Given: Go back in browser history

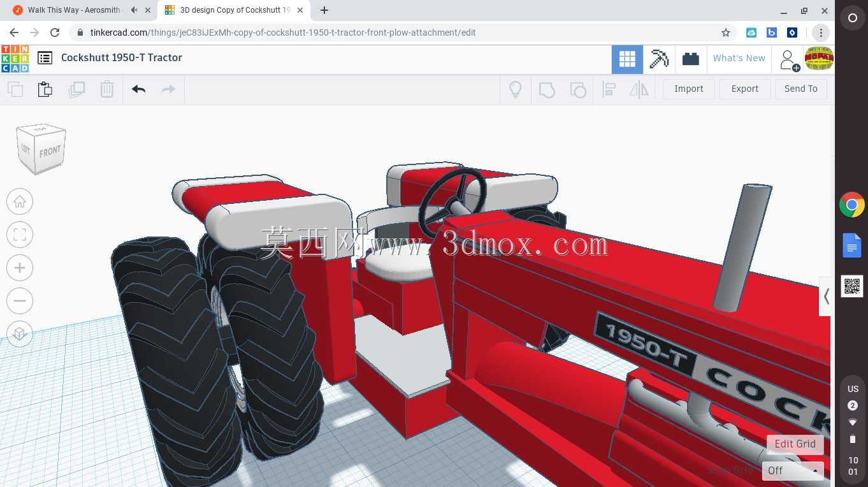Looking at the screenshot, I should 14,33.
